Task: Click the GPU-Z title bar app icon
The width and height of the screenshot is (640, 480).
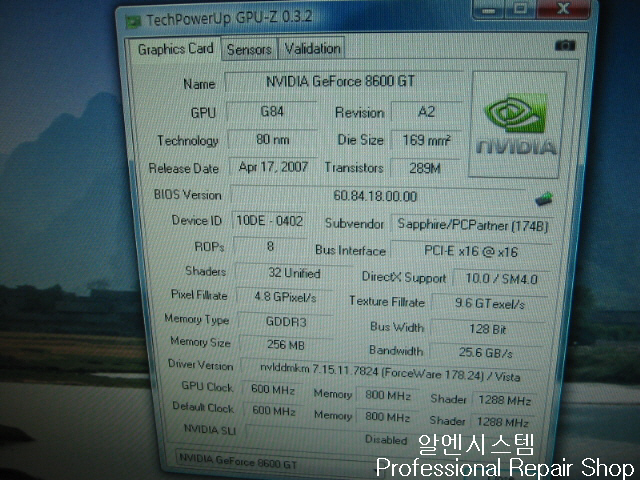Action: [132, 19]
